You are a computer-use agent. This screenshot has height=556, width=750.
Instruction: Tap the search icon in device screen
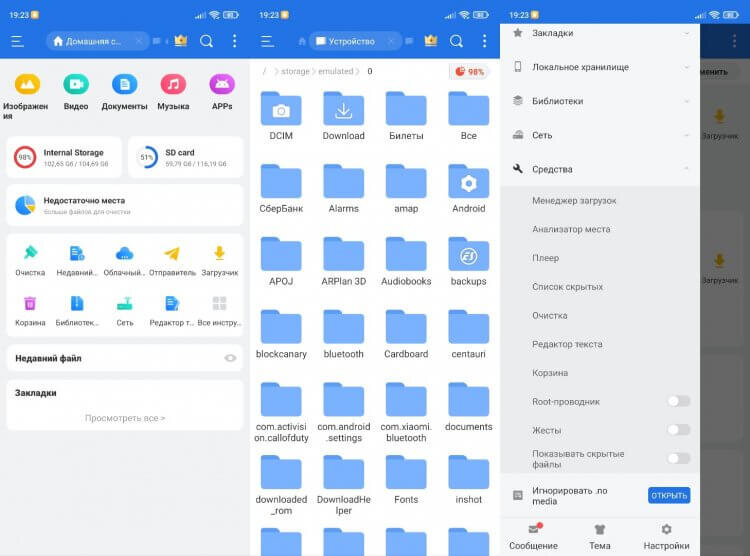pyautogui.click(x=456, y=41)
